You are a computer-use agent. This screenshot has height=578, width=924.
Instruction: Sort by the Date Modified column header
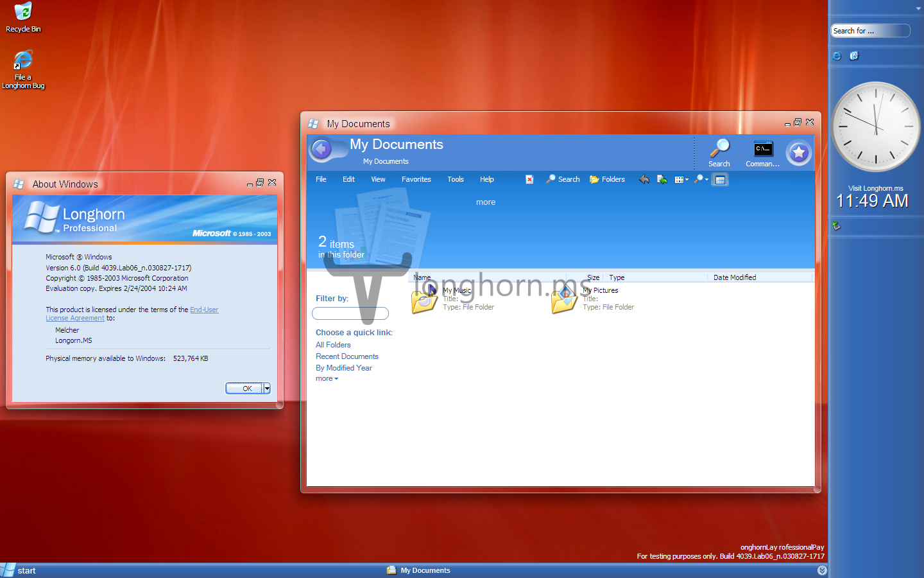pos(760,277)
